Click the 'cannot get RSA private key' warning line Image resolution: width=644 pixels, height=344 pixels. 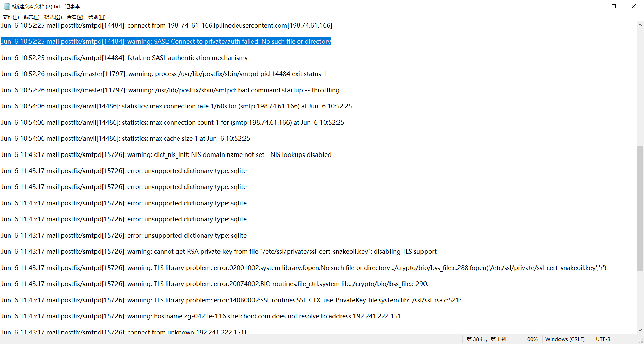[219, 251]
